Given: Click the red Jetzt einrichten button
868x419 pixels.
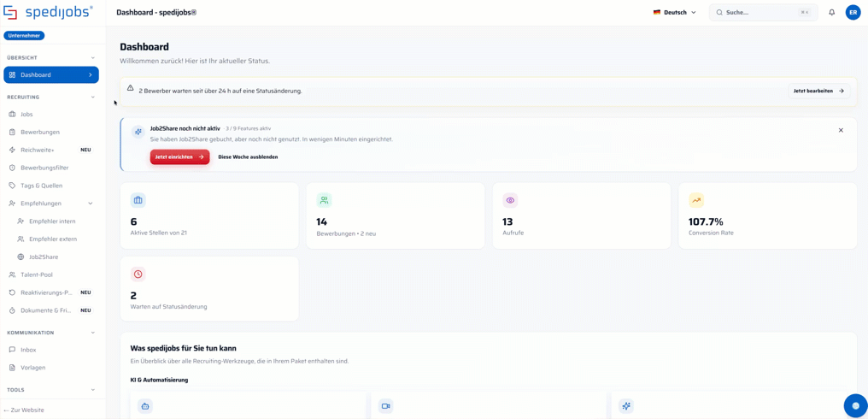Looking at the screenshot, I should 179,156.
